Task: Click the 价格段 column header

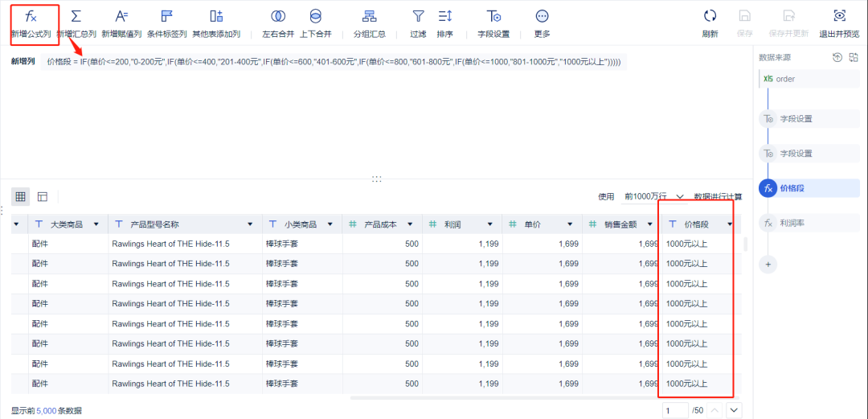Action: [x=702, y=224]
